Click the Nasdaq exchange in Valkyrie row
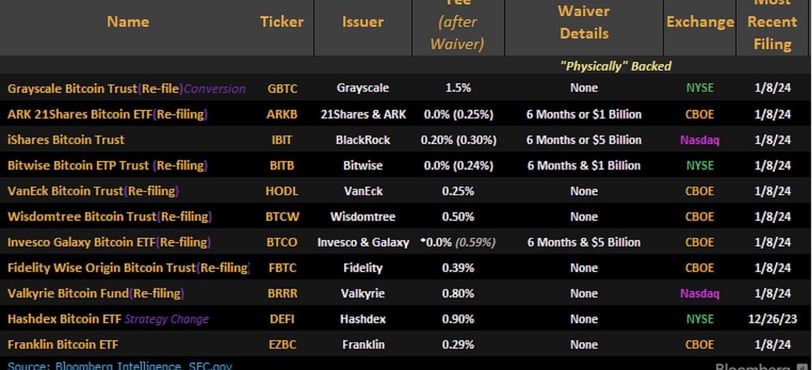The width and height of the screenshot is (812, 370). tap(700, 294)
